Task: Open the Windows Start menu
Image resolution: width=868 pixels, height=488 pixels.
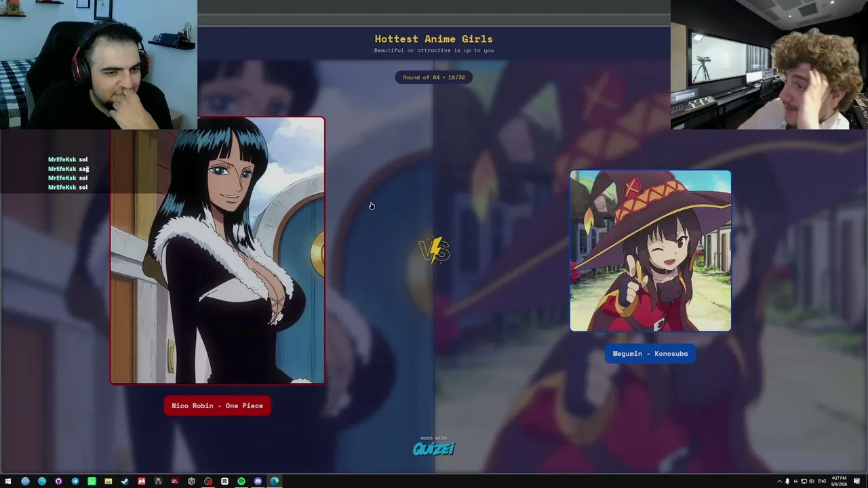Action: pyautogui.click(x=8, y=481)
